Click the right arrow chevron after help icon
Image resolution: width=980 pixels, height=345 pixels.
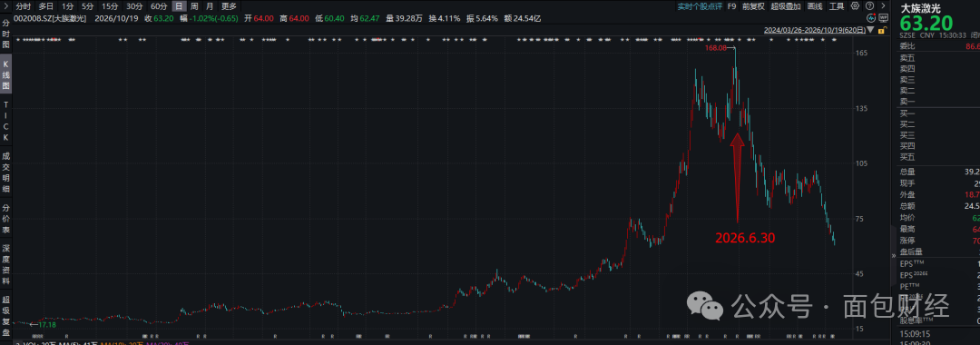coord(883,6)
